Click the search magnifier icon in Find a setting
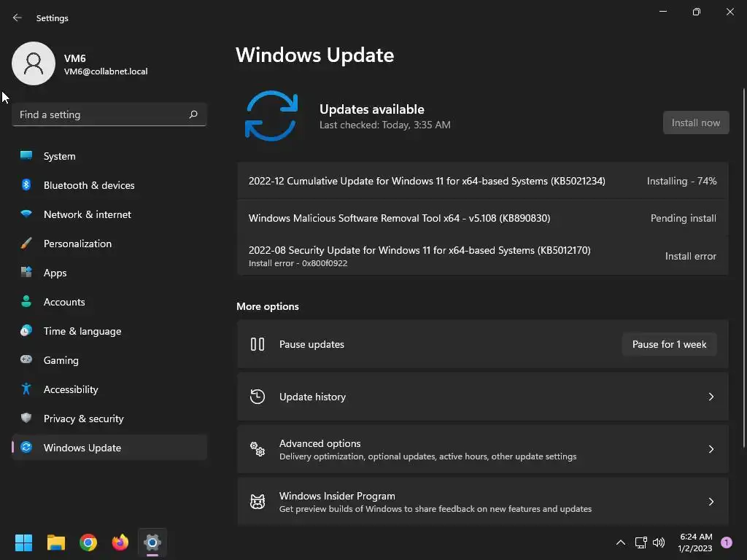The image size is (747, 560). coord(193,114)
